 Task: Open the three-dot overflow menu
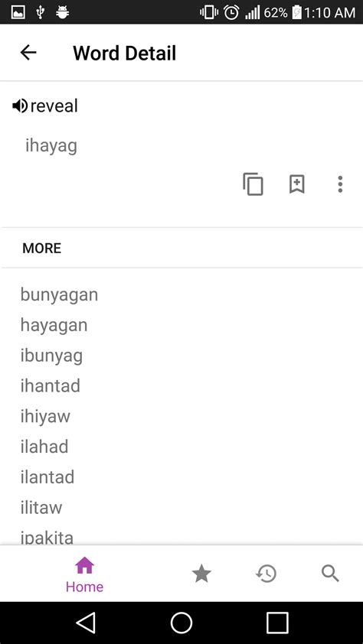click(x=340, y=184)
